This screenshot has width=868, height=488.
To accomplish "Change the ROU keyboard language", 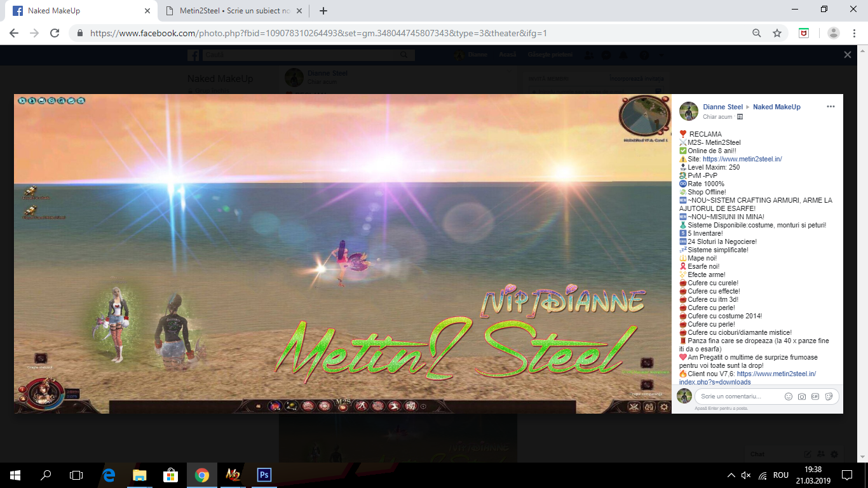I will [781, 475].
